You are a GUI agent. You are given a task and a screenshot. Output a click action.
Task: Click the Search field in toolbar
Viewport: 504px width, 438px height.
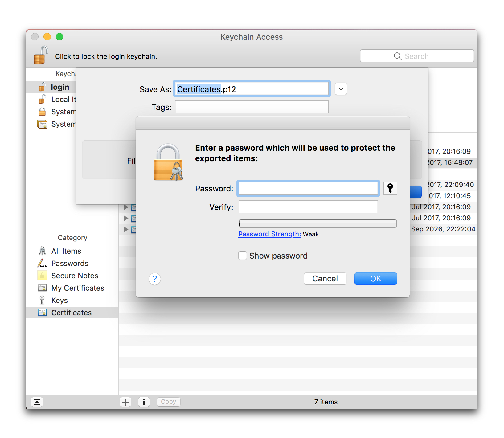coord(417,56)
